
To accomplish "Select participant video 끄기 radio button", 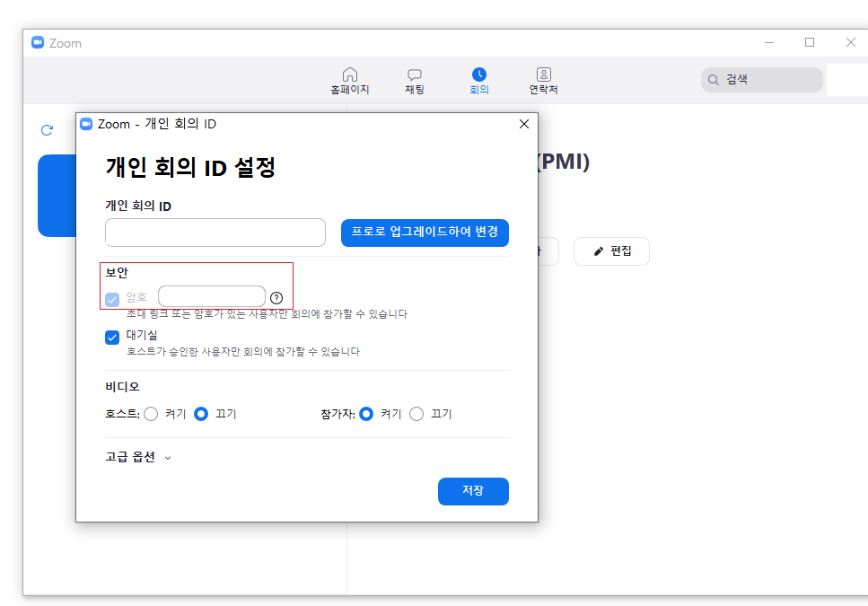I will pyautogui.click(x=416, y=414).
